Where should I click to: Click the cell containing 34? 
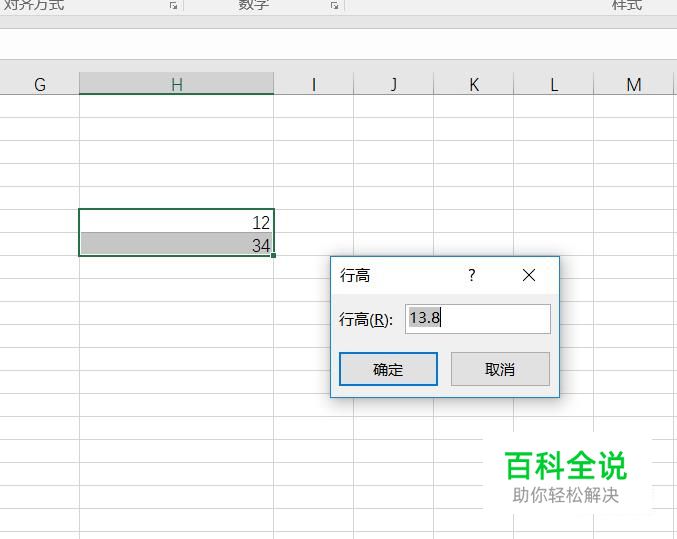coord(177,244)
